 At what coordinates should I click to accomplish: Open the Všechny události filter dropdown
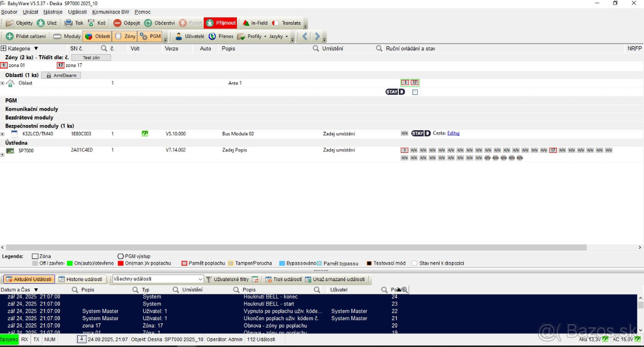pos(201,279)
